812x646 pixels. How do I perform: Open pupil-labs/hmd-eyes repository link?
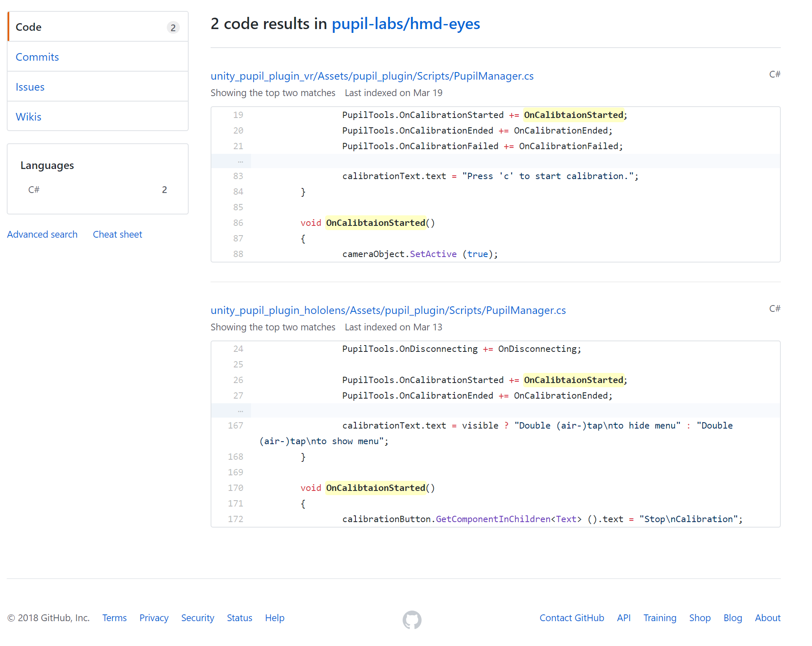(406, 24)
